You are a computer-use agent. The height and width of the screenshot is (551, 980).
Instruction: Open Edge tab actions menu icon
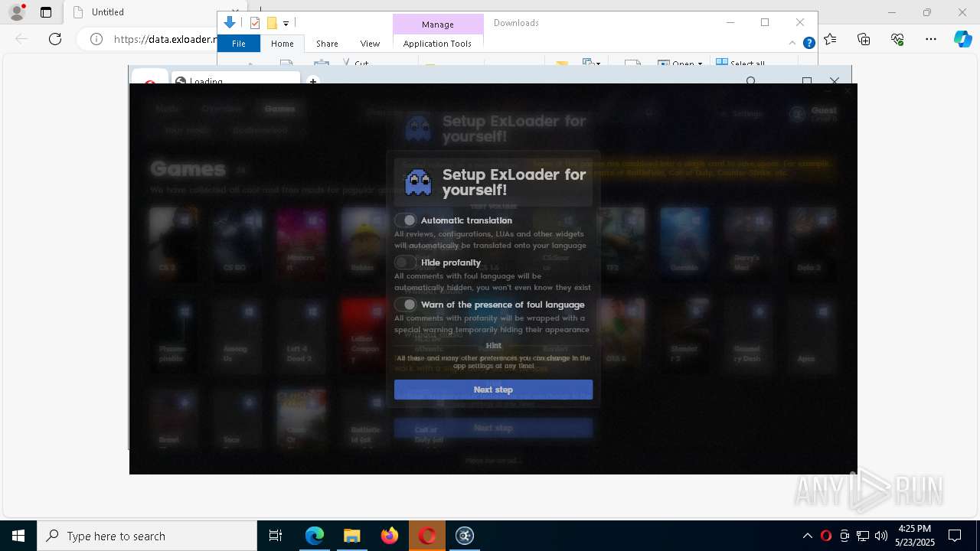point(46,12)
